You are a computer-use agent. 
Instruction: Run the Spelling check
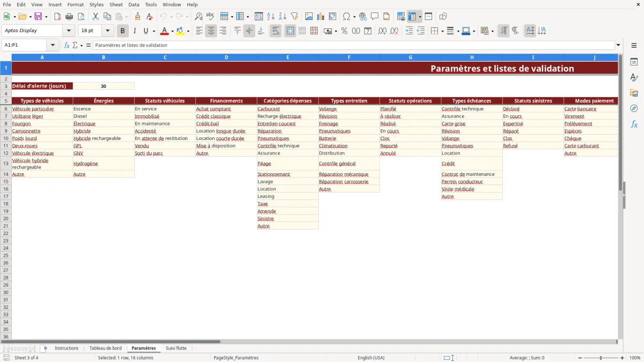(210, 17)
